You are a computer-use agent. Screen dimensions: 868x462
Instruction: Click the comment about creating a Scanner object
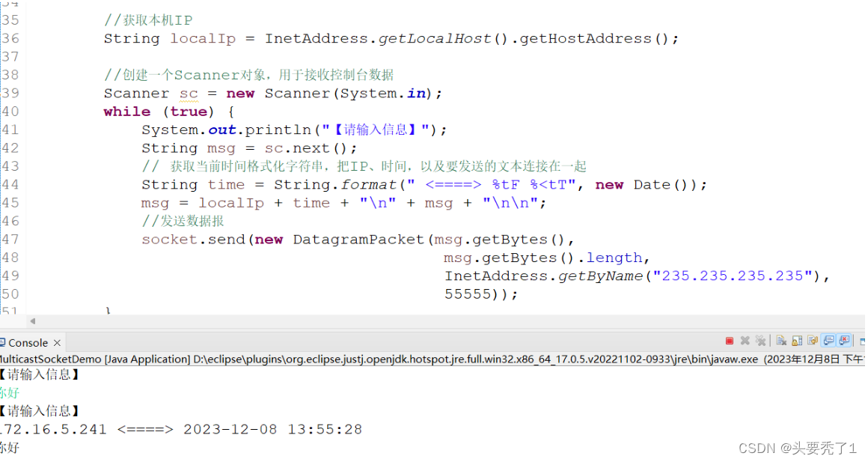coord(248,75)
